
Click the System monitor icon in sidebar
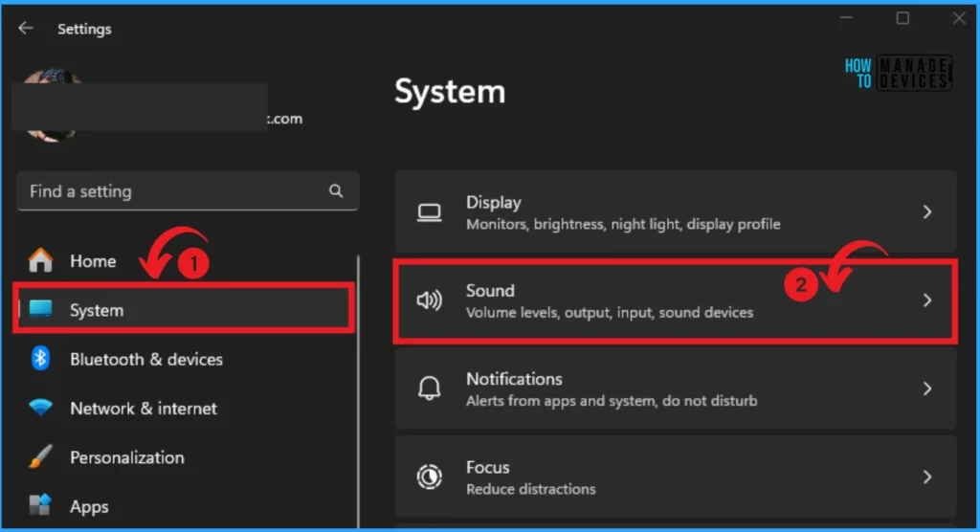(x=41, y=309)
